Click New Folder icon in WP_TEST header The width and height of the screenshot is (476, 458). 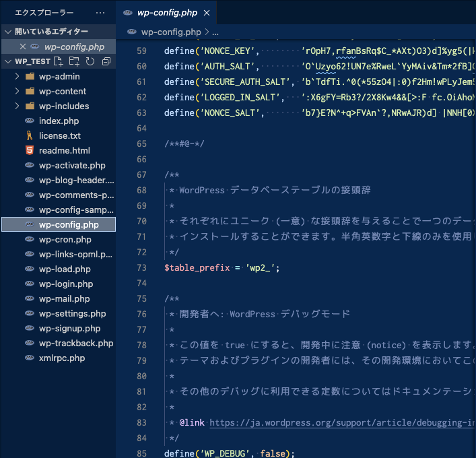[x=74, y=61]
